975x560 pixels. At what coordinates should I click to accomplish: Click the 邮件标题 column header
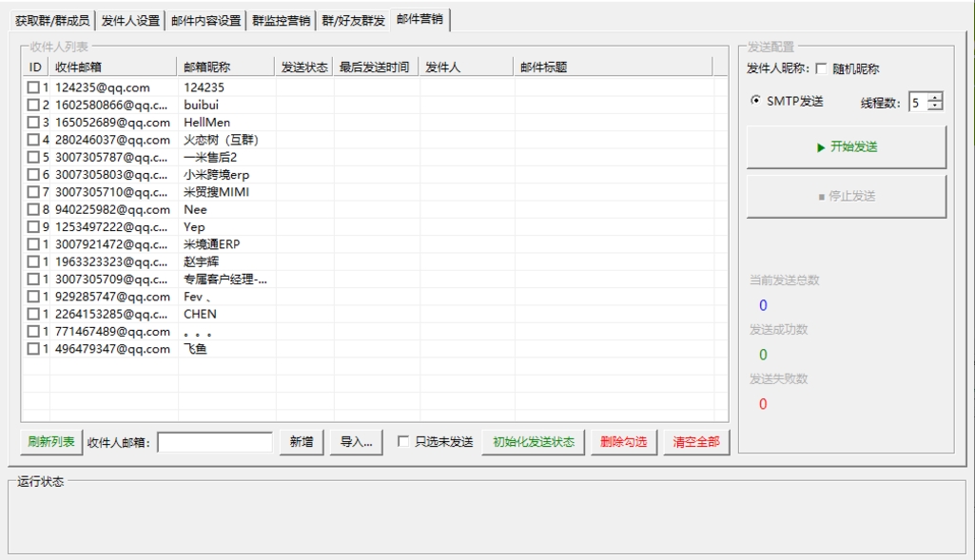pyautogui.click(x=614, y=68)
